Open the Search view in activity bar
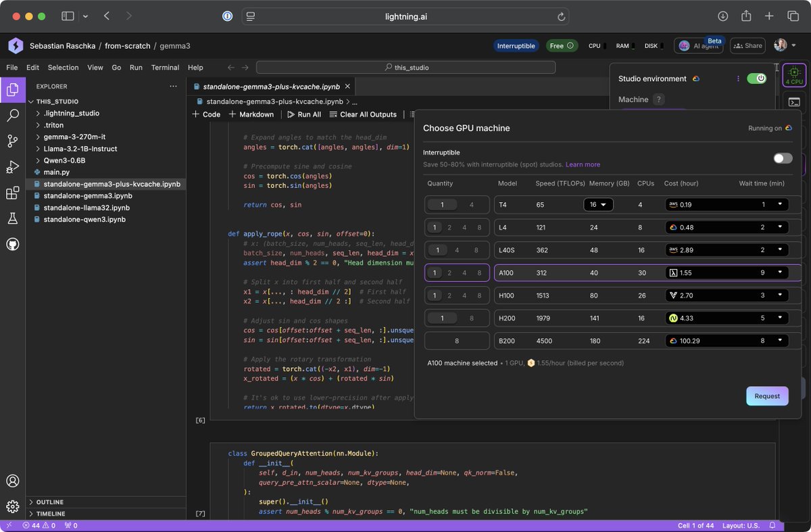The height and width of the screenshot is (532, 811). point(12,116)
